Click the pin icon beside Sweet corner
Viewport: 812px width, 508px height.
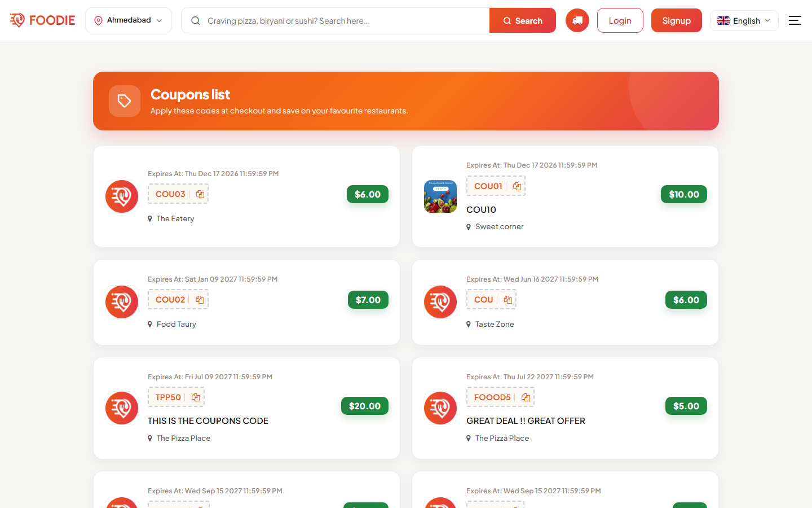tap(469, 227)
